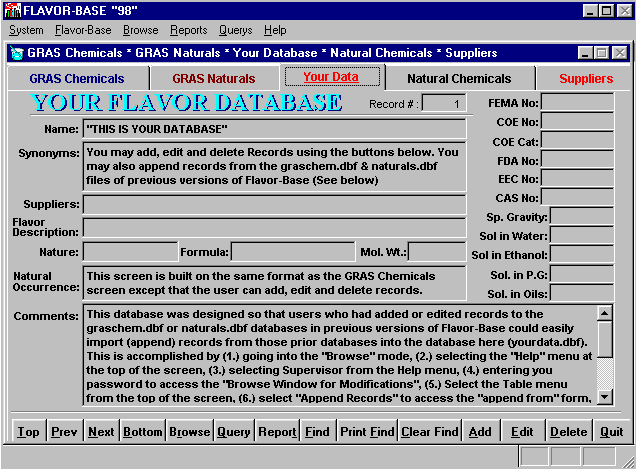The image size is (636, 469).
Task: Click the Find button
Action: point(318,432)
